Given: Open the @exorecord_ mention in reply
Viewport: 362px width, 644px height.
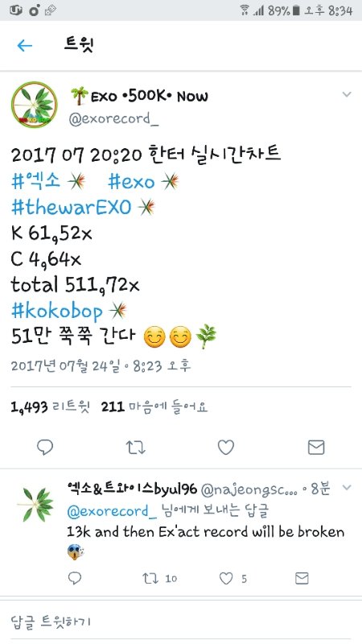Looking at the screenshot, I should [x=112, y=511].
